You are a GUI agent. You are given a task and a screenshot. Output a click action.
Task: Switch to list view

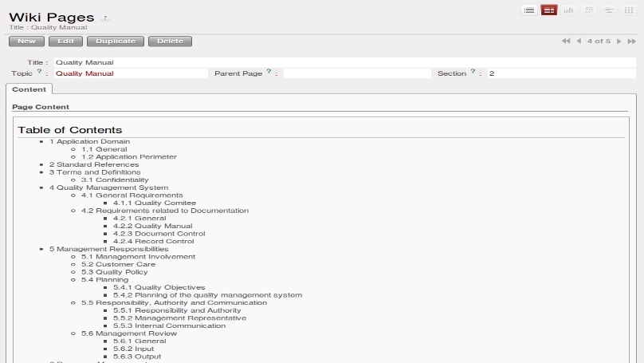click(529, 10)
